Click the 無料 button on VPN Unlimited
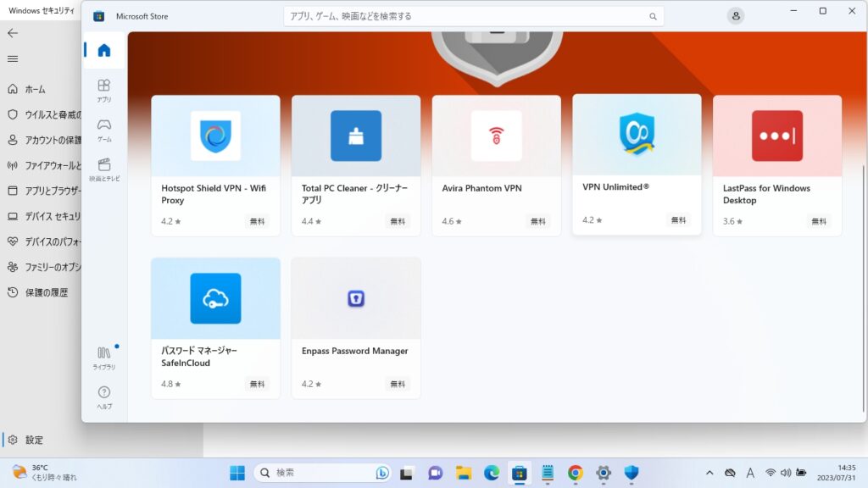Screen dimensions: 868x488 [678, 220]
